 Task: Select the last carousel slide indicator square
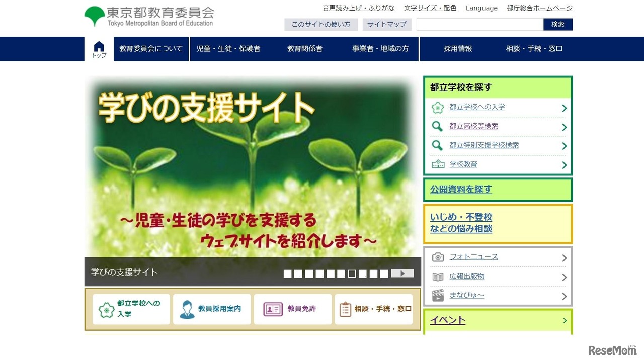click(384, 274)
